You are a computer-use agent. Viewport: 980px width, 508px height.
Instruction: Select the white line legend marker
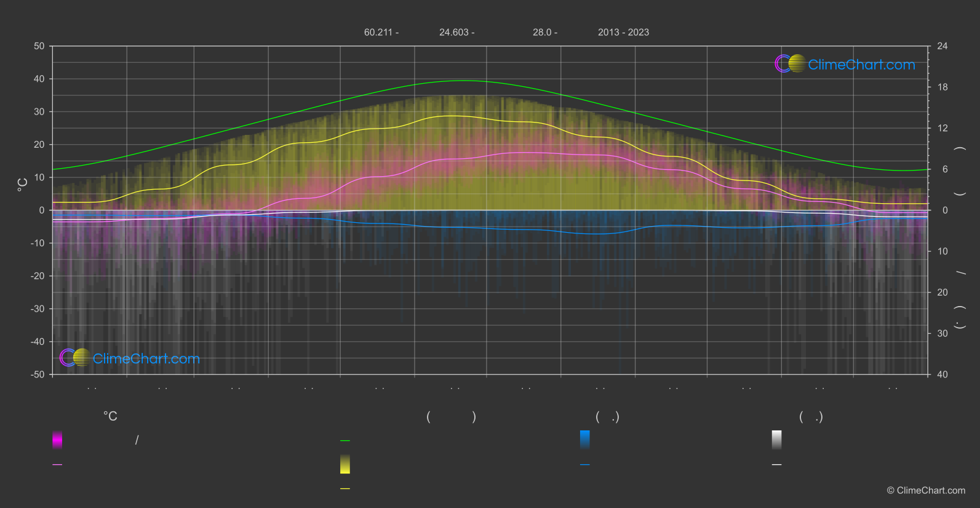pyautogui.click(x=776, y=465)
